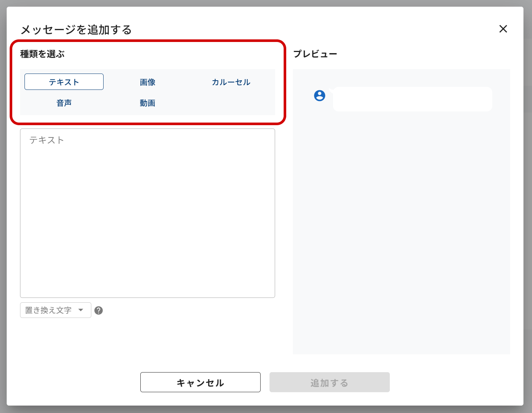The height and width of the screenshot is (413, 532).
Task: Click the 種類を選ぶ section label
Action: (42, 54)
